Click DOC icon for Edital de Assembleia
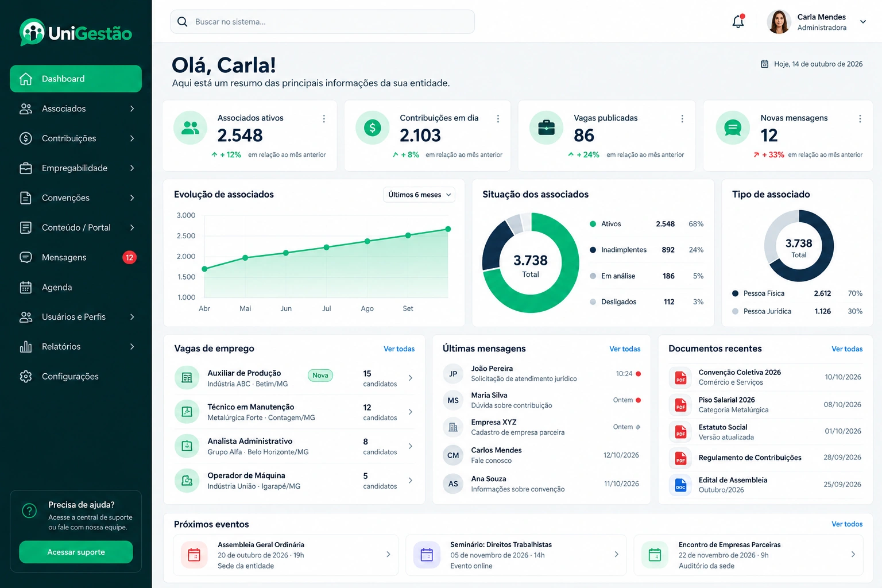Image resolution: width=882 pixels, height=588 pixels. [x=680, y=485]
